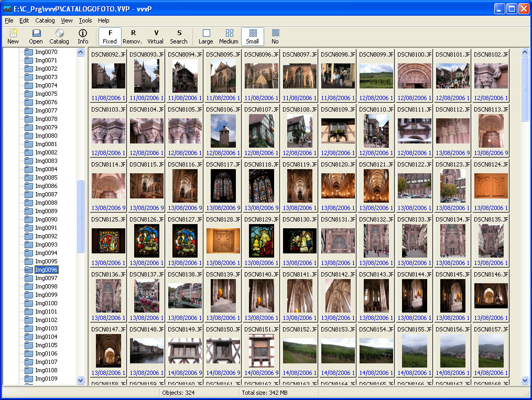Image resolution: width=532 pixels, height=400 pixels.
Task: Click the thumbnail pane scroll up arrow
Action: point(525,52)
